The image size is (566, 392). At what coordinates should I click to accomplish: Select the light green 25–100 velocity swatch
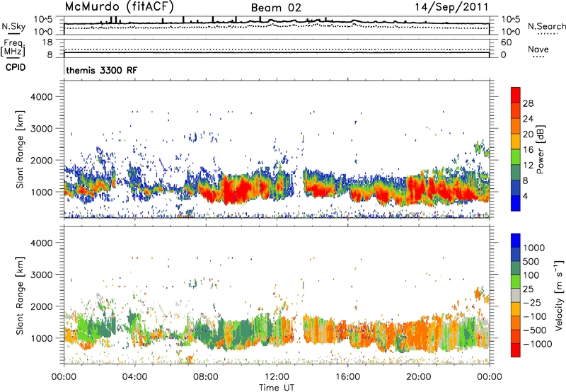(x=516, y=282)
